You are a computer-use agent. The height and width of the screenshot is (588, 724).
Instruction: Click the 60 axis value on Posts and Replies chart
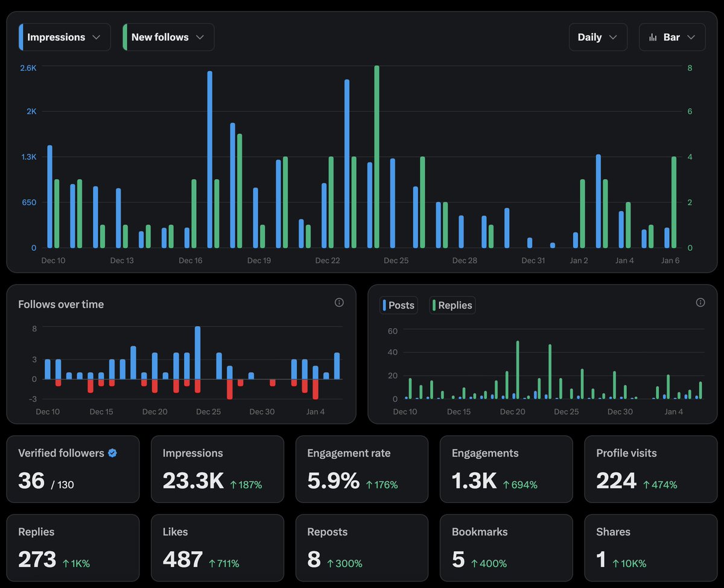point(392,331)
